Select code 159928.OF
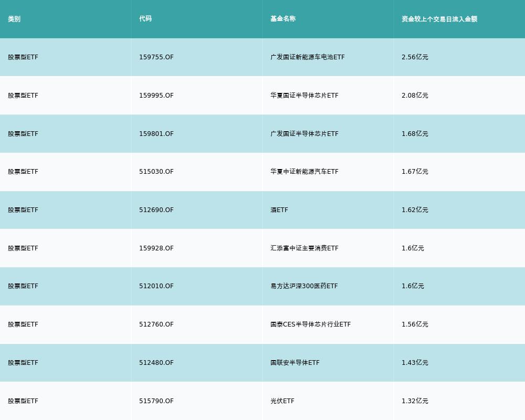This screenshot has height=420, width=525. [x=156, y=248]
